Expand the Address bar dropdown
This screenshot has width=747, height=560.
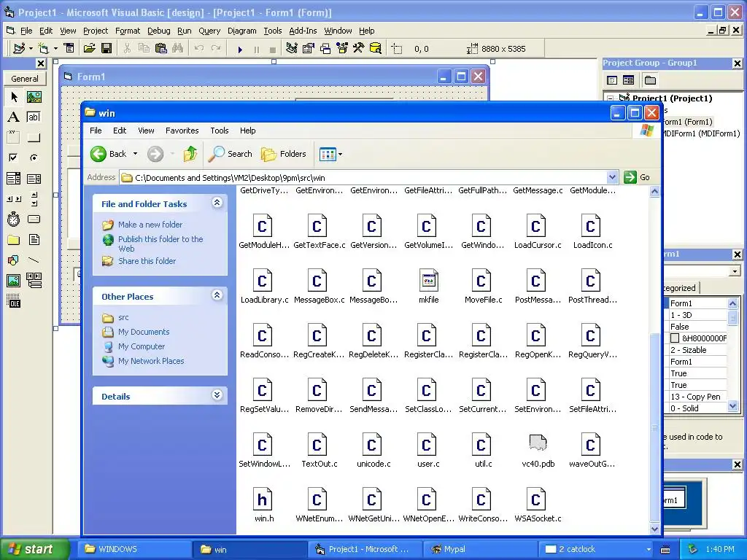pos(613,177)
